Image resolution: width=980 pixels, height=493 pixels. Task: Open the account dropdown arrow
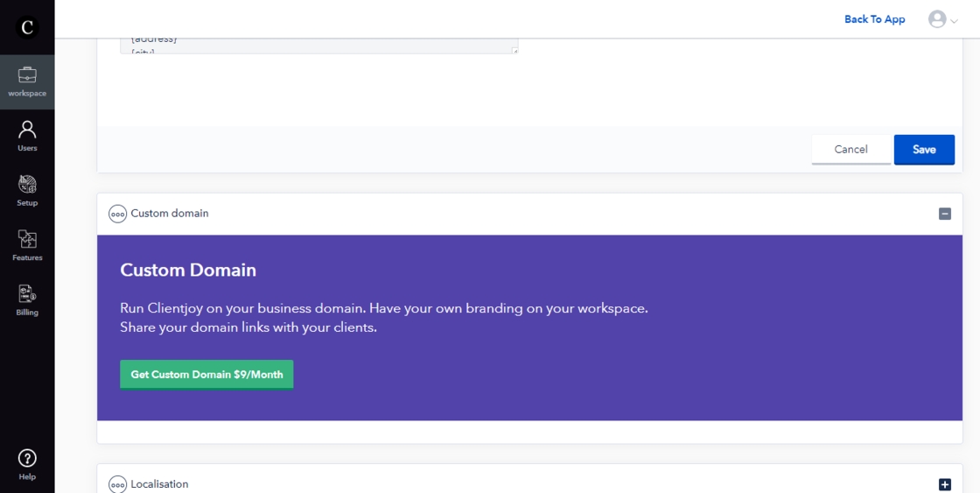[954, 21]
